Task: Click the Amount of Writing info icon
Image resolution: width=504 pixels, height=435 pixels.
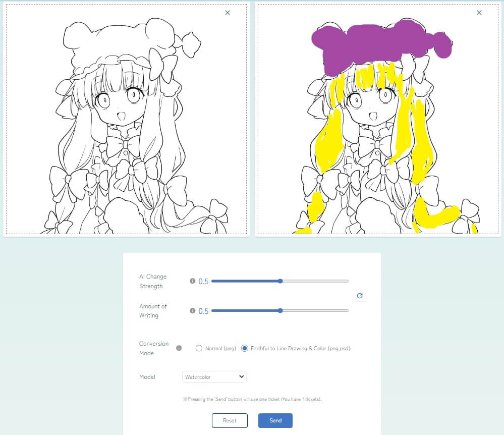Action: pyautogui.click(x=192, y=310)
